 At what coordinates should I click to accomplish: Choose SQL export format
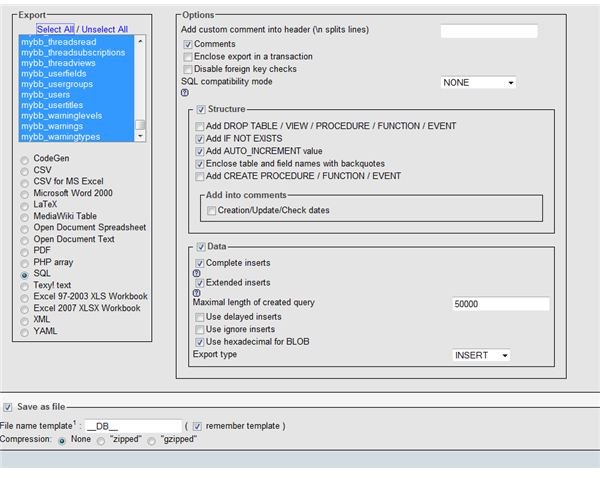point(24,275)
